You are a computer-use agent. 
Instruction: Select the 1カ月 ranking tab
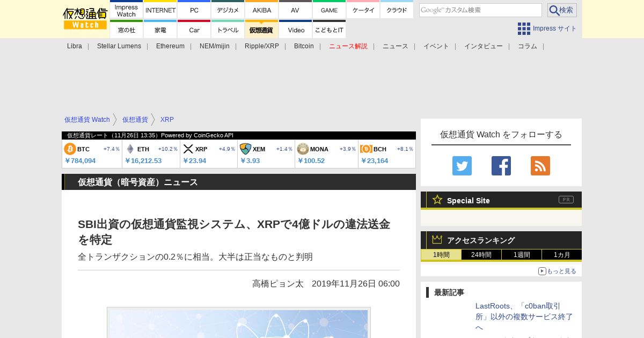click(562, 255)
